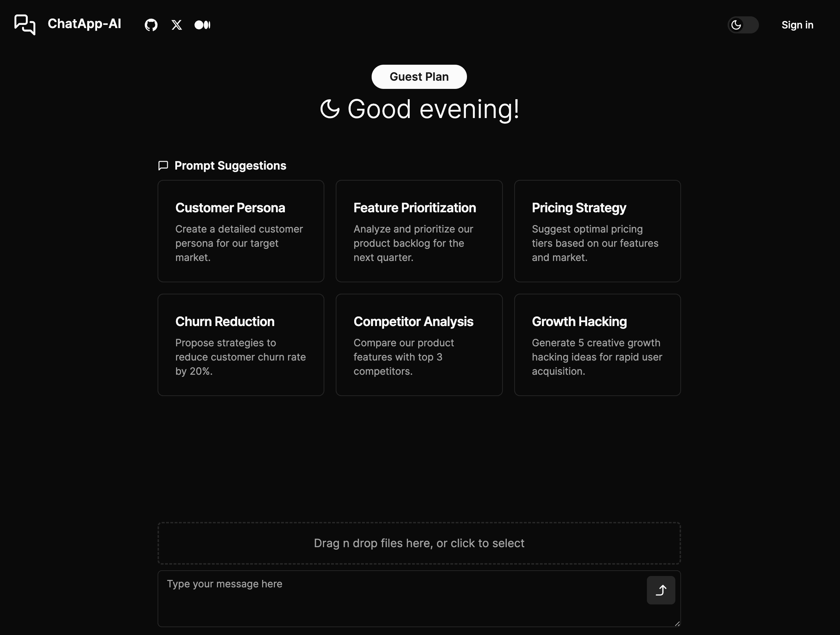Click the Guest Plan badge
840x635 pixels.
419,77
